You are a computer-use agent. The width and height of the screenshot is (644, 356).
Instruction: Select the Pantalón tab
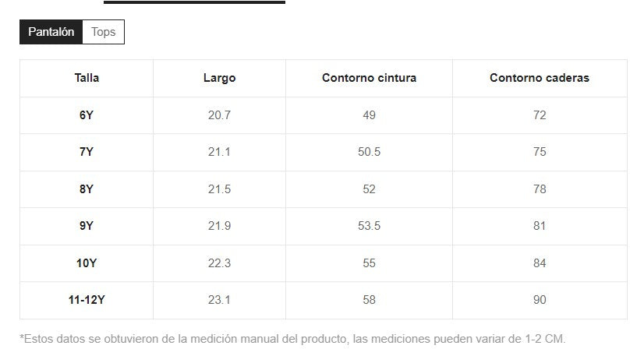(51, 32)
